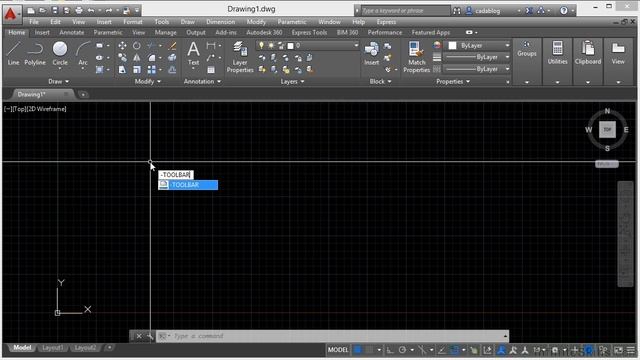Click the Open file icon in Quick Access
The width and height of the screenshot is (640, 360).
42,10
